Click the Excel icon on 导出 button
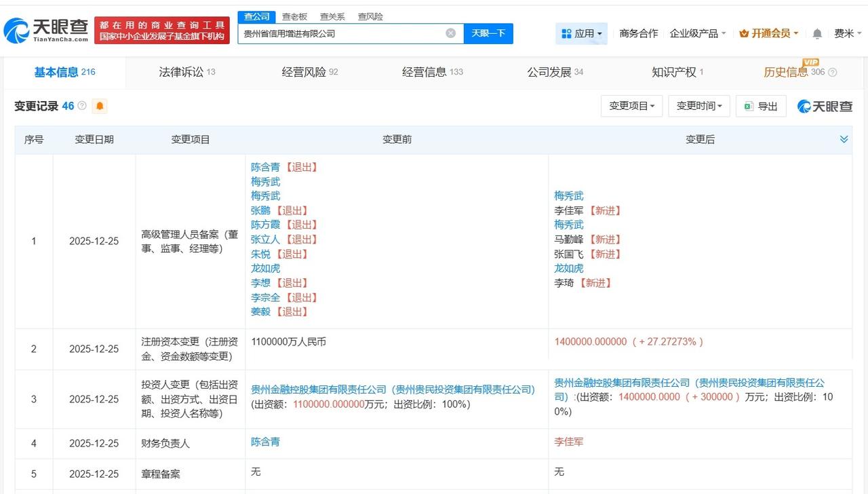 pyautogui.click(x=748, y=106)
